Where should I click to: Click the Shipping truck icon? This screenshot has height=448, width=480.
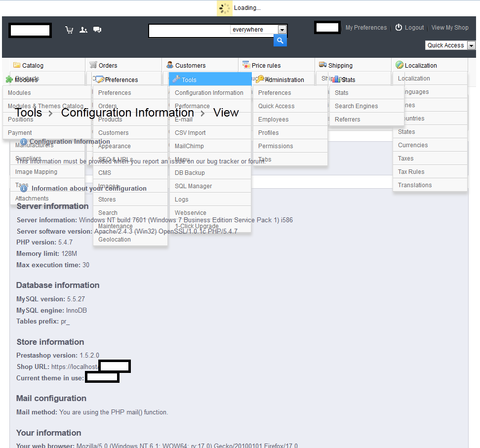click(322, 65)
